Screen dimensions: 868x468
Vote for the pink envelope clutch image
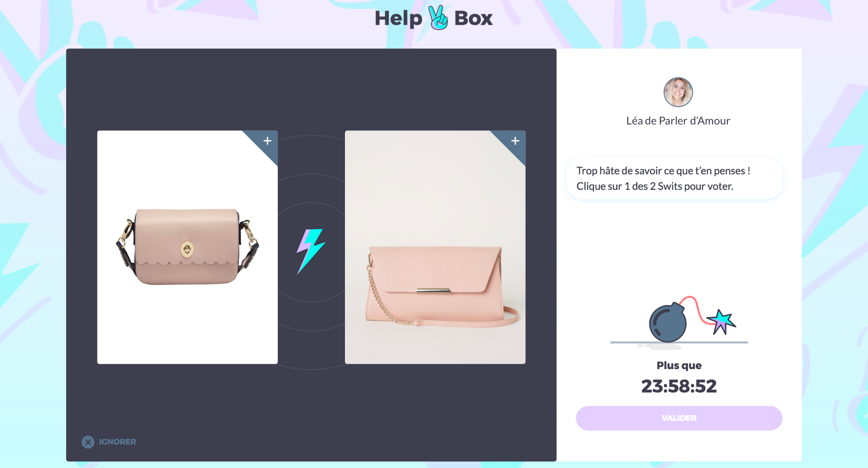pos(435,247)
